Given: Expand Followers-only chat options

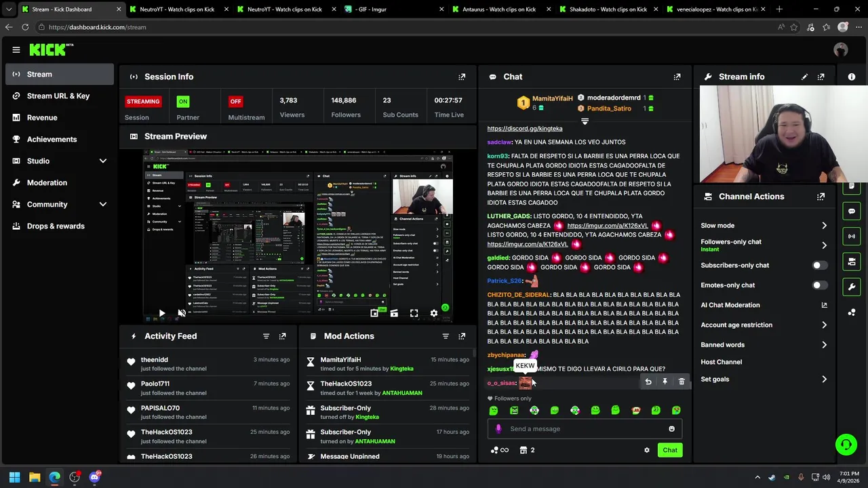Looking at the screenshot, I should [x=824, y=245].
